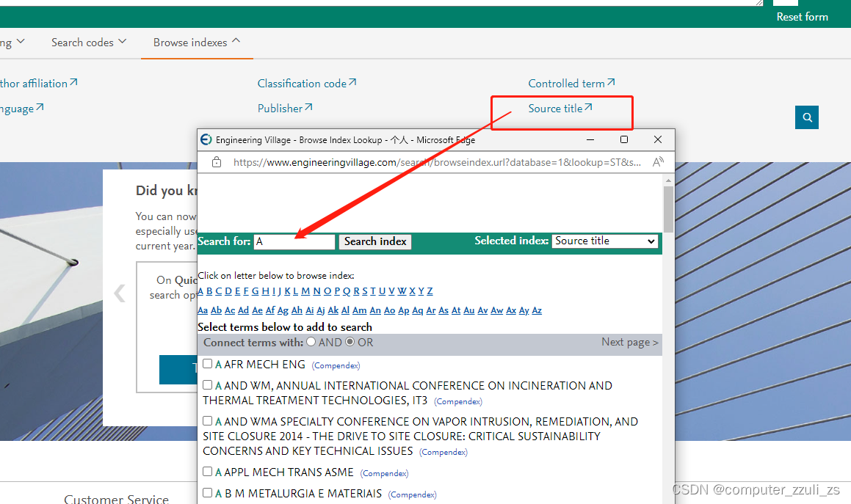Open the Controlled term index link
This screenshot has height=504, width=851.
click(571, 84)
